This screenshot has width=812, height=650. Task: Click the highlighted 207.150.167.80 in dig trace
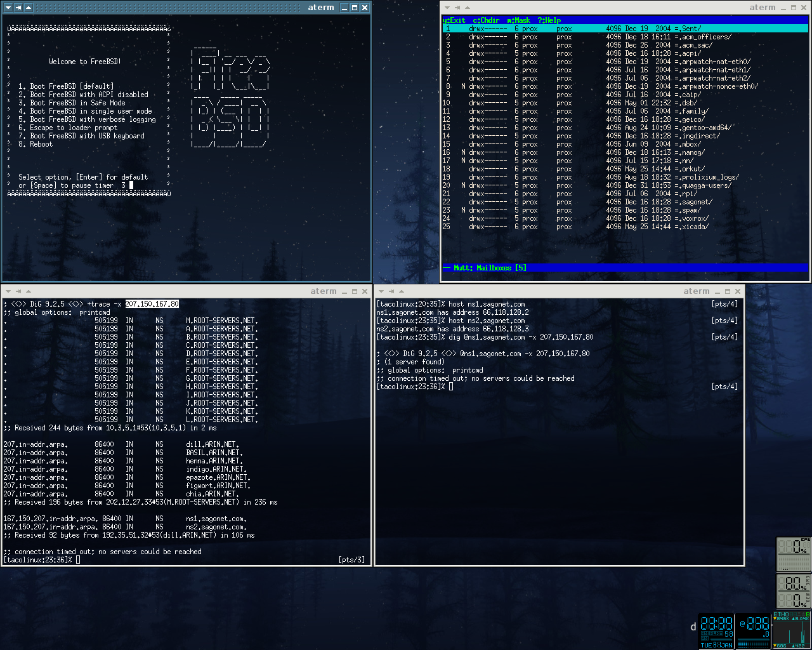point(152,304)
